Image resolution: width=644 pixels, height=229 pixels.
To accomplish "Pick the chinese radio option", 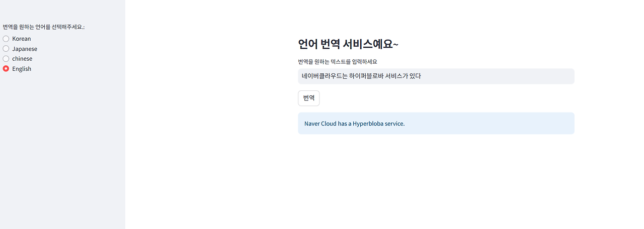I will point(6,59).
